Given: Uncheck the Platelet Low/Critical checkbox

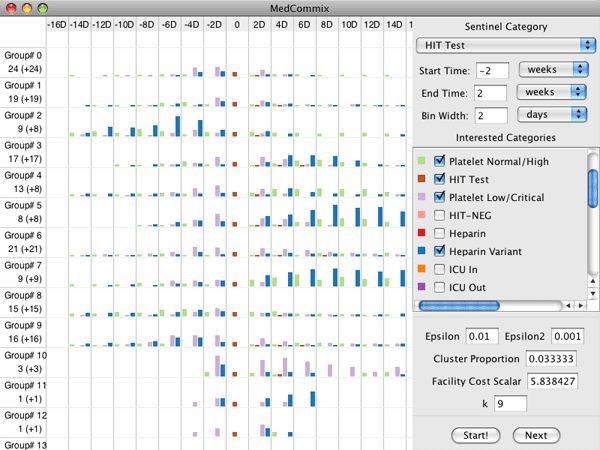Looking at the screenshot, I should pos(439,197).
